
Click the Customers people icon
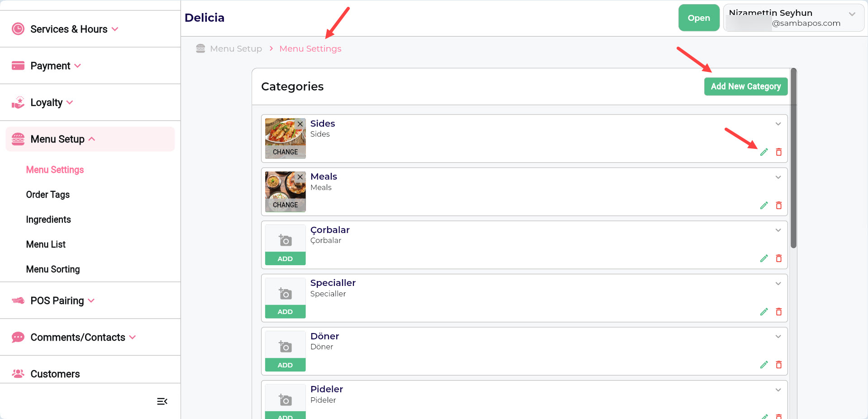pyautogui.click(x=18, y=374)
